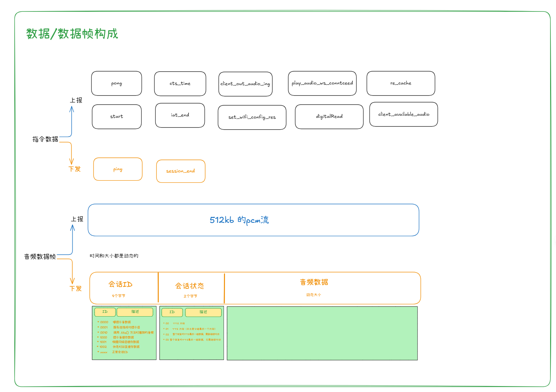The image size is (556, 392).
Task: Click the 512kb 的pcm流 block
Action: click(x=253, y=220)
